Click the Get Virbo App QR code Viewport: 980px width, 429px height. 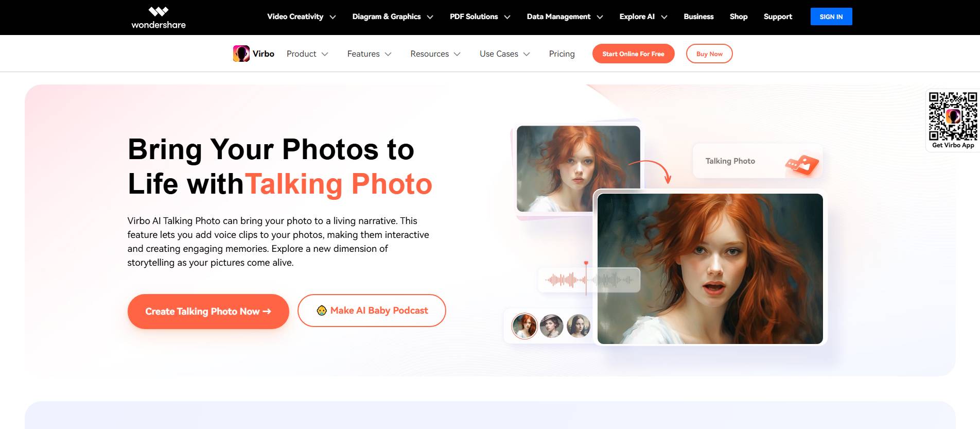(953, 116)
